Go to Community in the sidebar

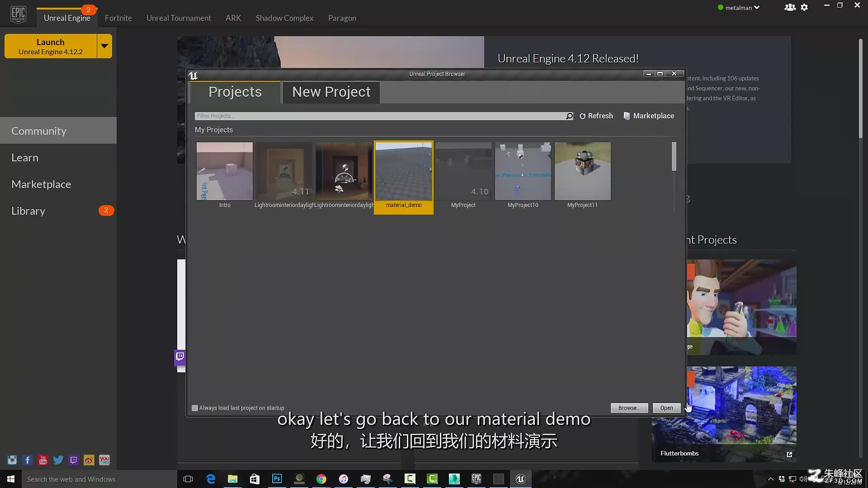pos(58,131)
